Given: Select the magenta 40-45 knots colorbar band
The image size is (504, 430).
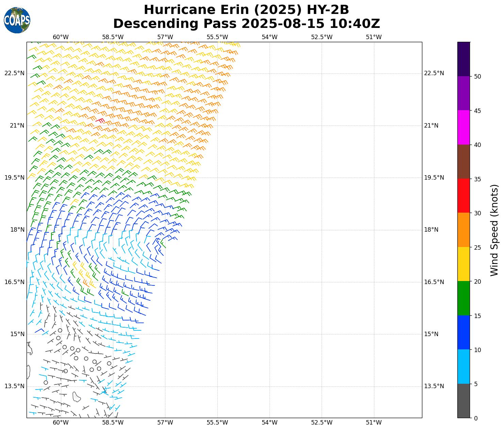Looking at the screenshot, I should coord(464,127).
